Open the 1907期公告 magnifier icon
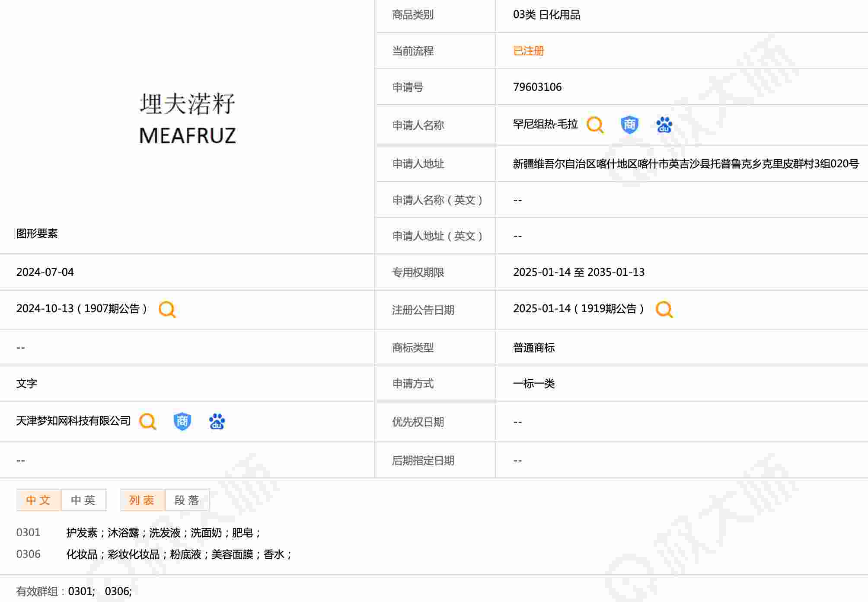 tap(167, 309)
